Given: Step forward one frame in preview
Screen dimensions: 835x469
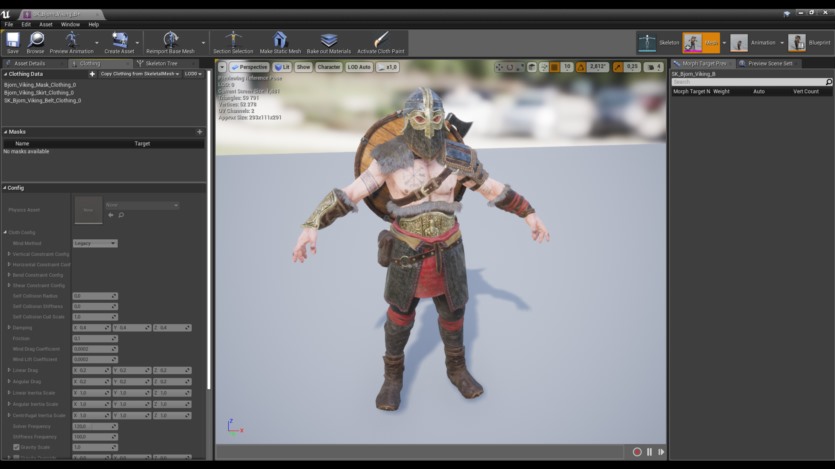Looking at the screenshot, I should (x=661, y=452).
